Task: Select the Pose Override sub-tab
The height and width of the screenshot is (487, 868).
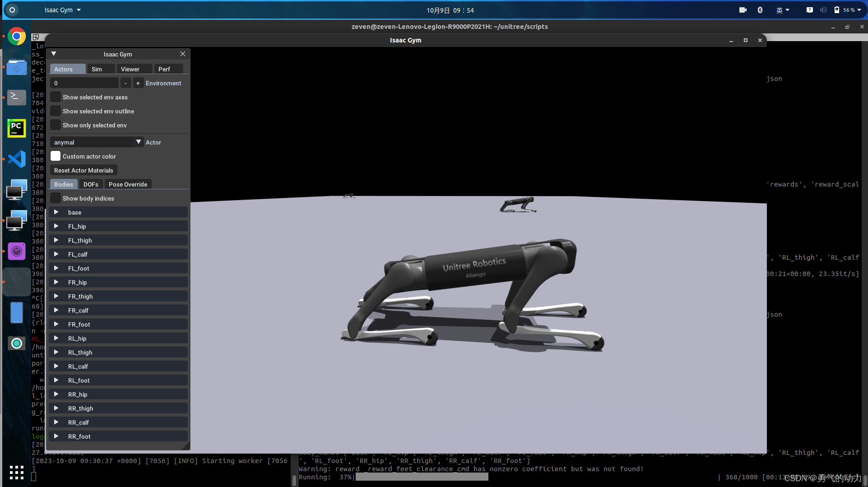Action: 128,184
